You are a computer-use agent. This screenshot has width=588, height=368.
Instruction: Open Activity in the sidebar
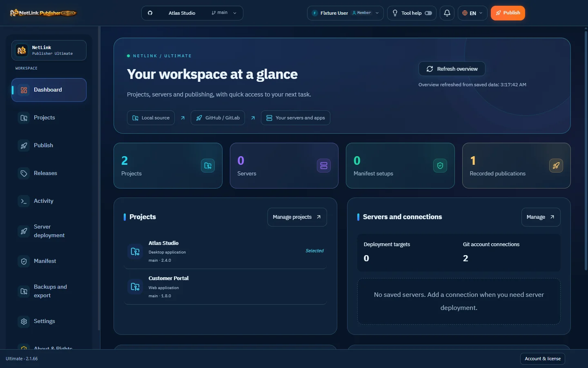49,201
